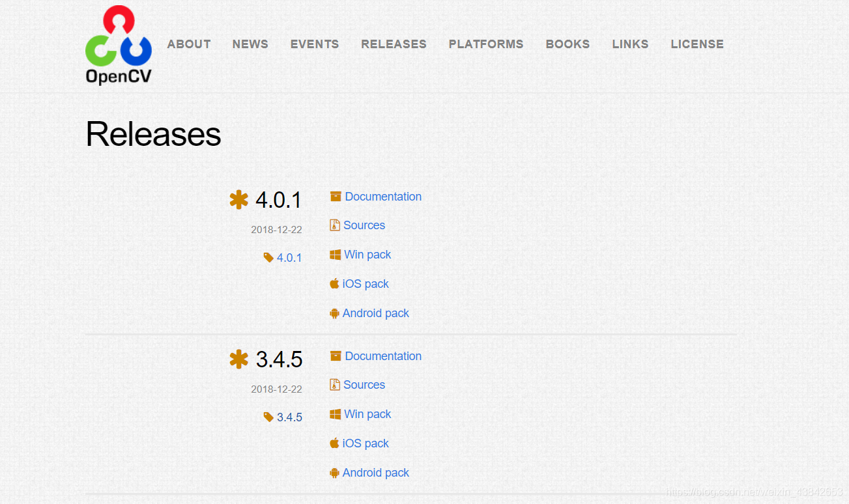The height and width of the screenshot is (504, 849).
Task: Click the Releases page heading
Action: point(153,134)
